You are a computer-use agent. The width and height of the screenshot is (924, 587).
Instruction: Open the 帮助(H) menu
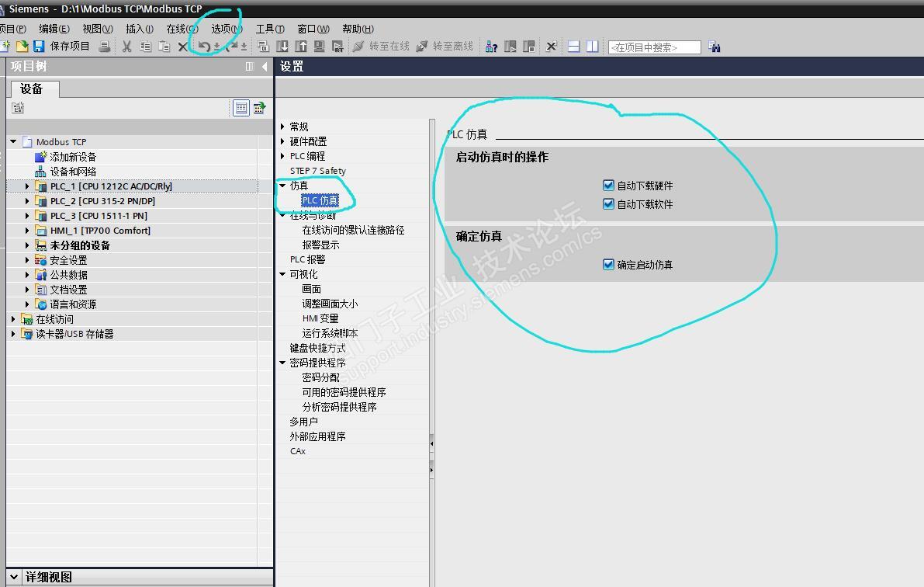[358, 29]
